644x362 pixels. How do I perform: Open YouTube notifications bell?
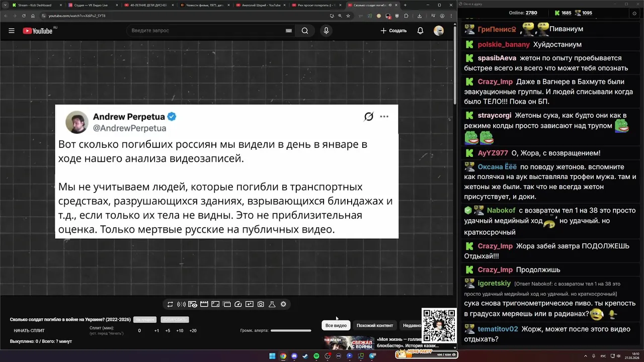420,31
